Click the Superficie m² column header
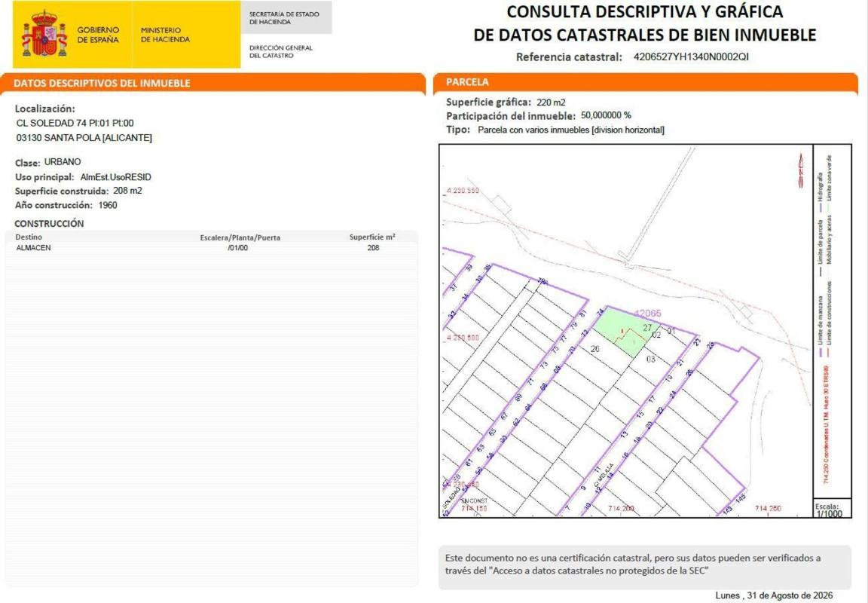868x603 pixels. [372, 237]
